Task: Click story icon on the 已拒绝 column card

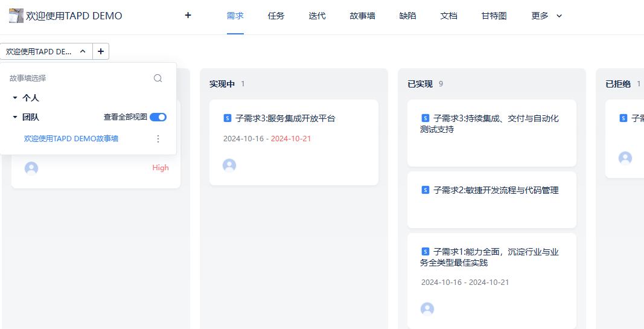Action: point(623,118)
